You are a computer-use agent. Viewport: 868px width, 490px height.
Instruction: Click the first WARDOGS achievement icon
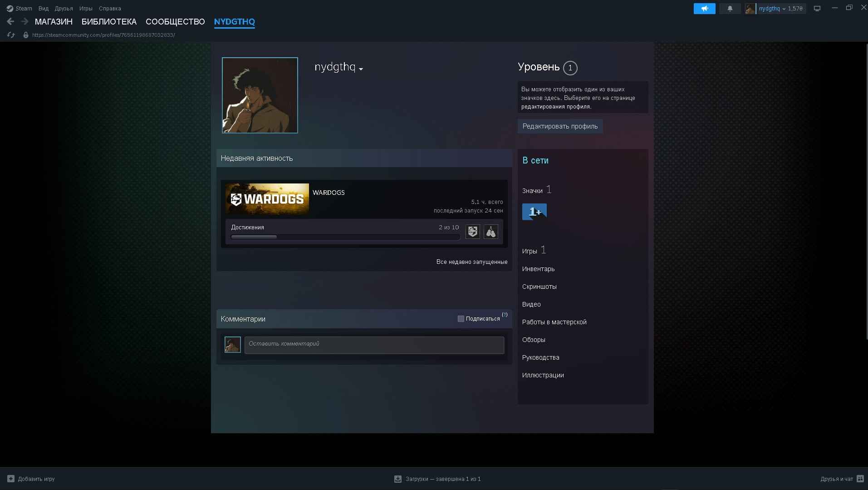(x=473, y=232)
